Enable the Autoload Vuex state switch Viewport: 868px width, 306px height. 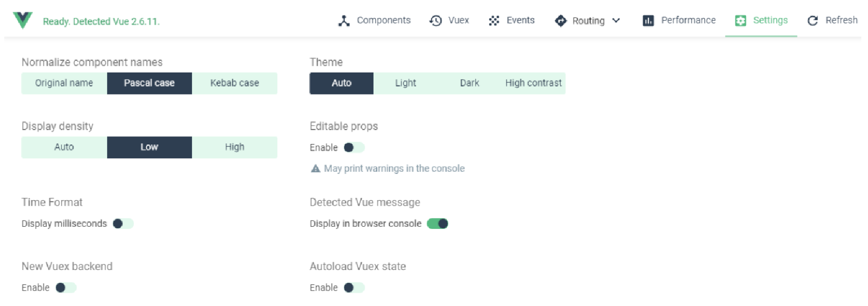click(354, 287)
